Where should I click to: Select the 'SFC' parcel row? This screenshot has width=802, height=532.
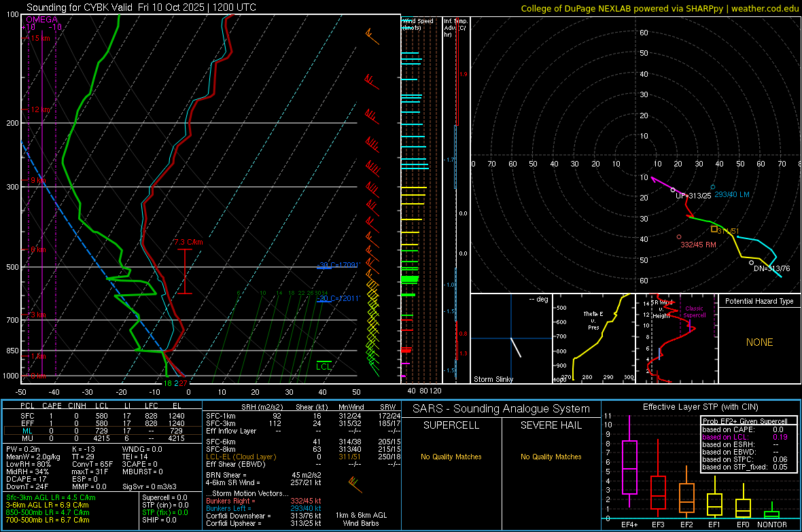(102, 416)
